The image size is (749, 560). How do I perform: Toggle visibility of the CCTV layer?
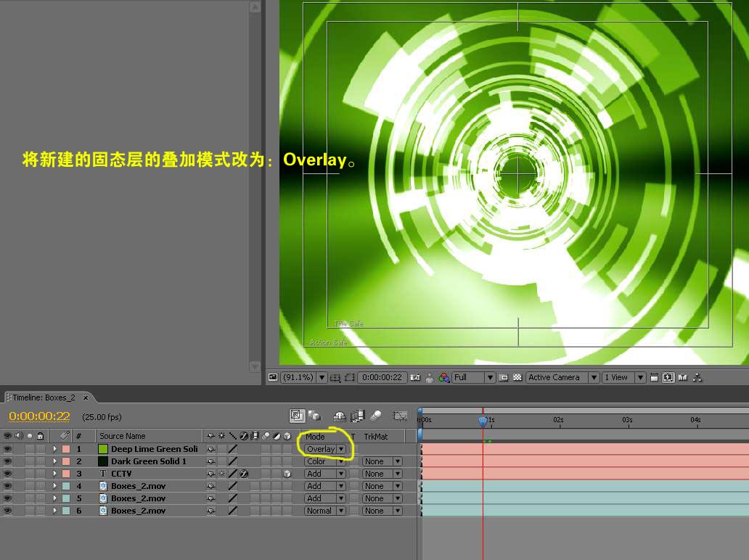point(8,474)
